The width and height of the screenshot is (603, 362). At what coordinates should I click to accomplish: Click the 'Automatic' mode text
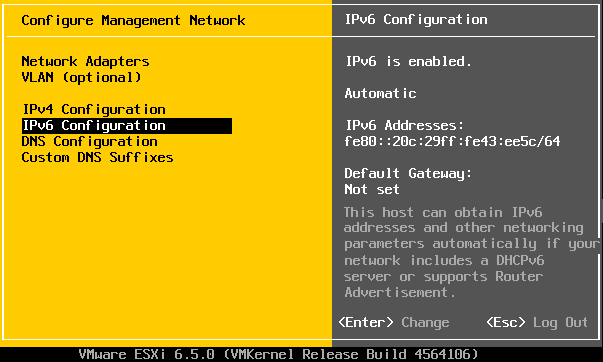coord(380,93)
